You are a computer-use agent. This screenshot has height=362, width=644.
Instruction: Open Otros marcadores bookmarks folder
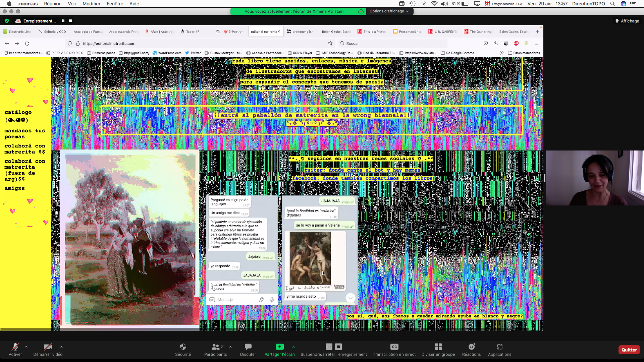[x=524, y=53]
